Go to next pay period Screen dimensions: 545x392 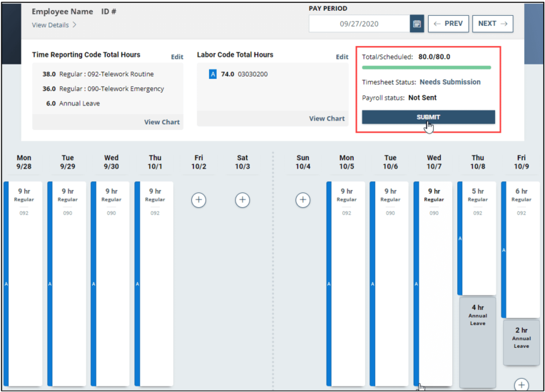(x=493, y=24)
